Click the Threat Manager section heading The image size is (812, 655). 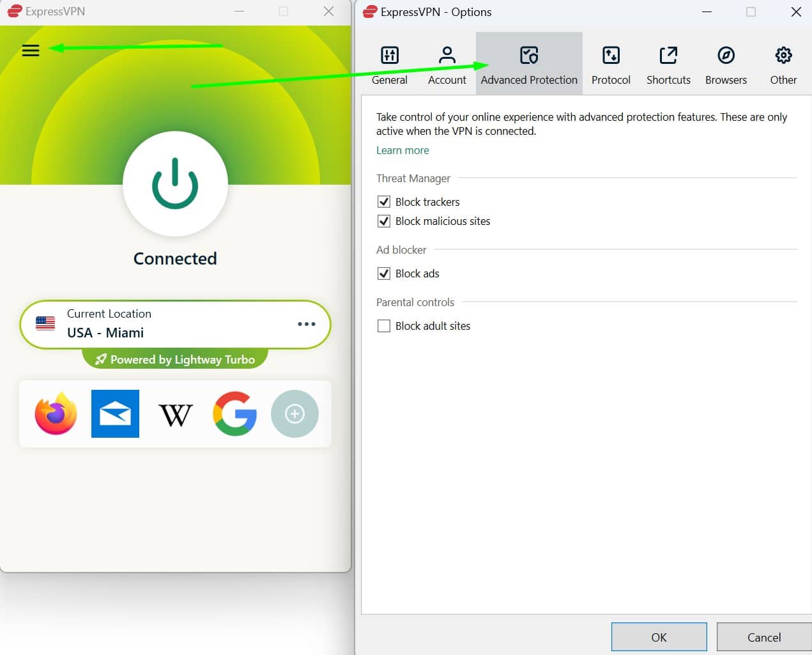413,178
